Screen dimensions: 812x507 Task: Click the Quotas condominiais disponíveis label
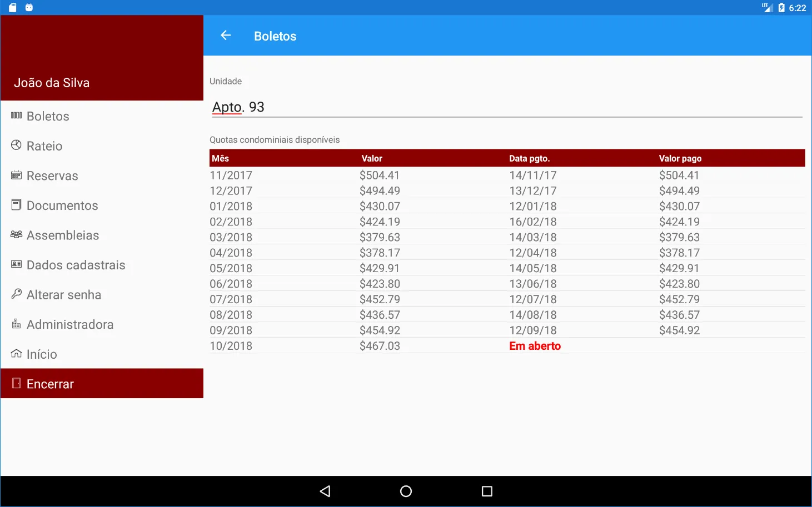pyautogui.click(x=275, y=140)
